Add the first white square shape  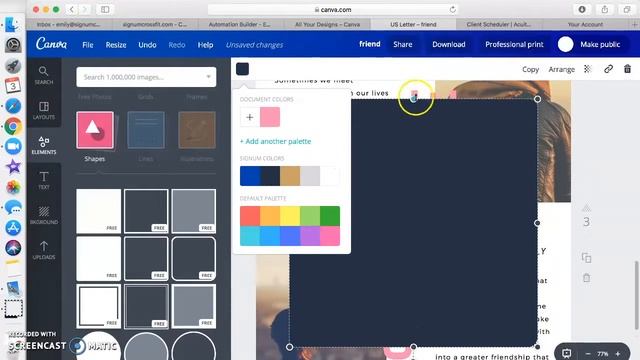98,211
